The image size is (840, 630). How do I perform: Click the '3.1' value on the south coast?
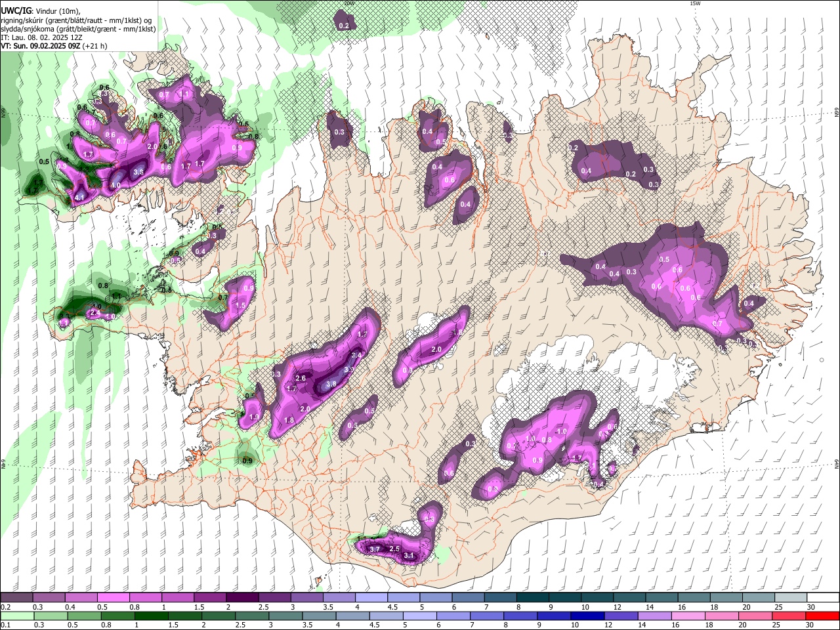click(409, 556)
